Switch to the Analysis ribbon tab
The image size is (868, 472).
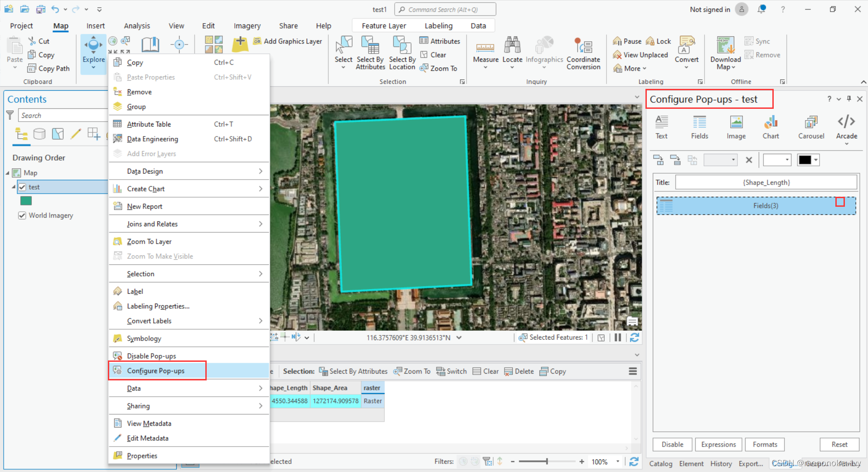coord(137,26)
